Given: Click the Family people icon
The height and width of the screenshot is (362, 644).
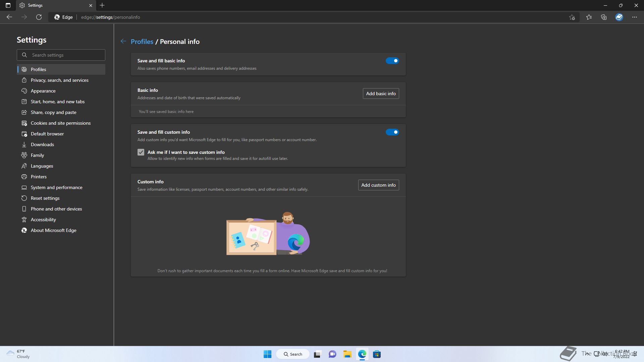Looking at the screenshot, I should point(24,155).
